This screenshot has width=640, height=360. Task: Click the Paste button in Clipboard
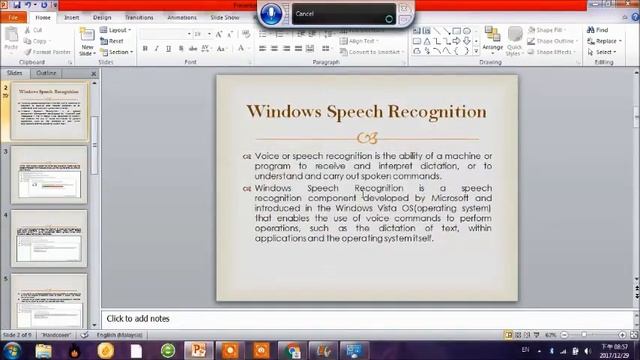[11, 39]
